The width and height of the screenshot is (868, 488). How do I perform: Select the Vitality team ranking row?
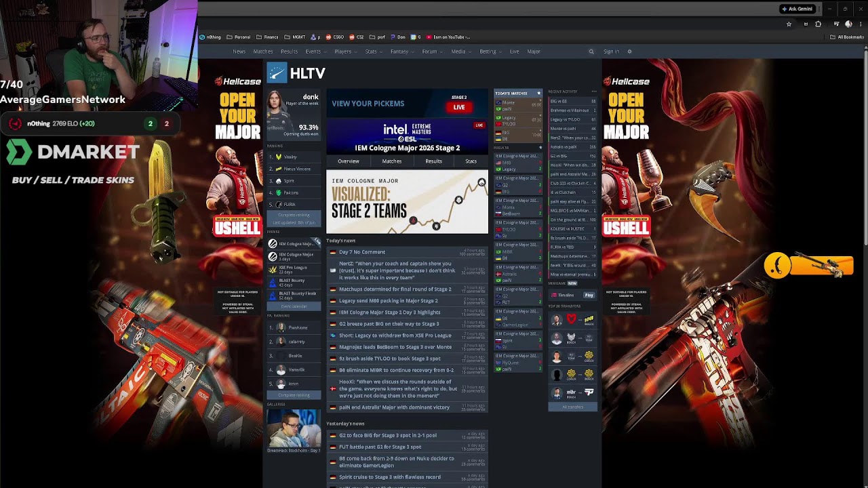(294, 157)
